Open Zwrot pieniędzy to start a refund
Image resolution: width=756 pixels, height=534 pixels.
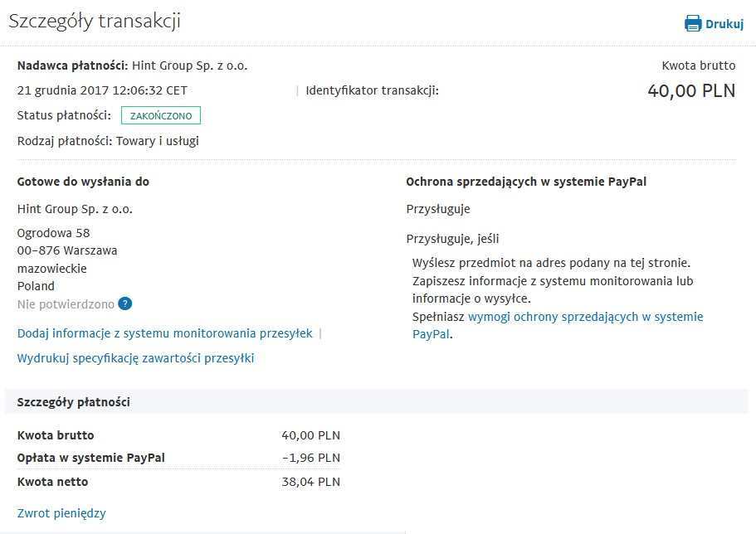[61, 512]
